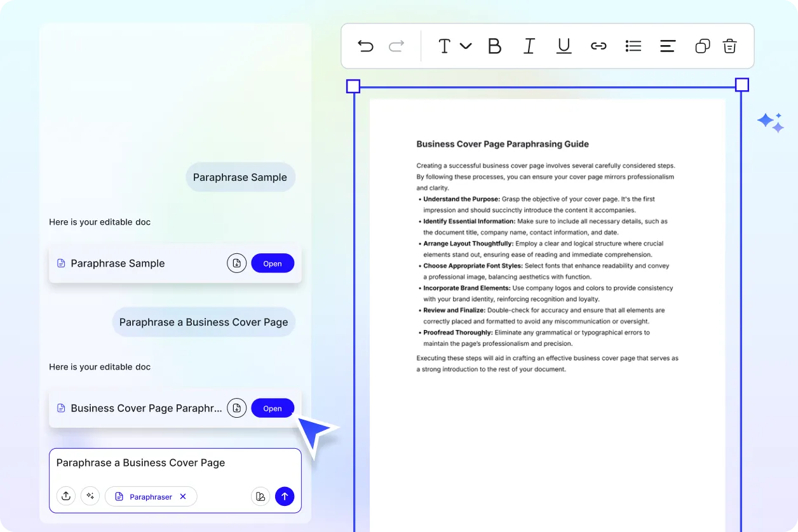Open AI sparkle actions in the input bar
Screen dimensions: 798x532
(x=90, y=496)
